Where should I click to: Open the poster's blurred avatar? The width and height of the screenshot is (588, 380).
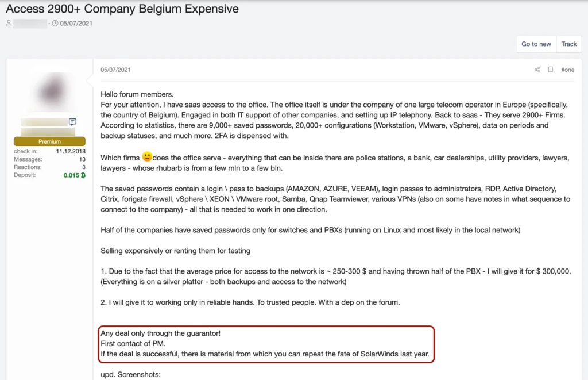click(x=49, y=91)
